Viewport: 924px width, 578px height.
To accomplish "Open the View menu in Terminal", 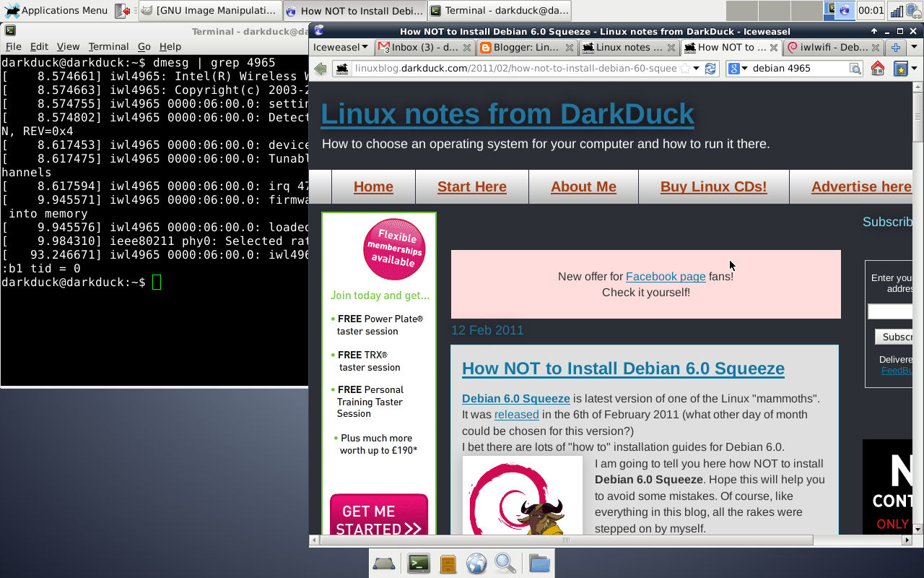I will [x=68, y=46].
